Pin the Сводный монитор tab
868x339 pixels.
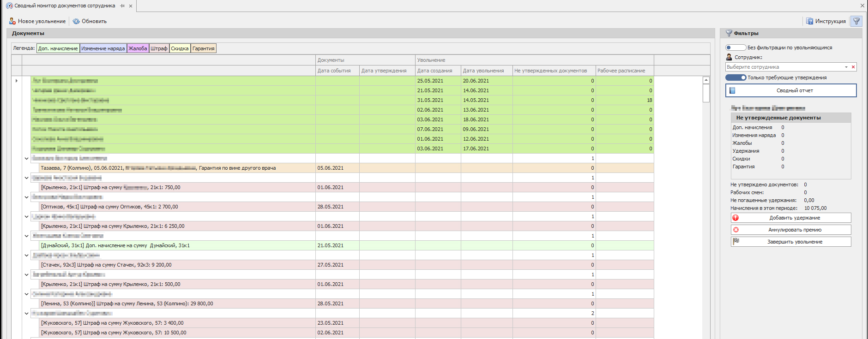(122, 6)
